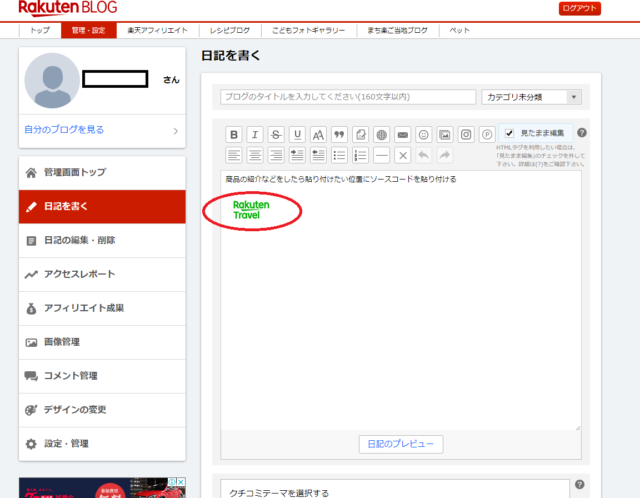
Task: Toggle italic formatting
Action: pos(255,134)
